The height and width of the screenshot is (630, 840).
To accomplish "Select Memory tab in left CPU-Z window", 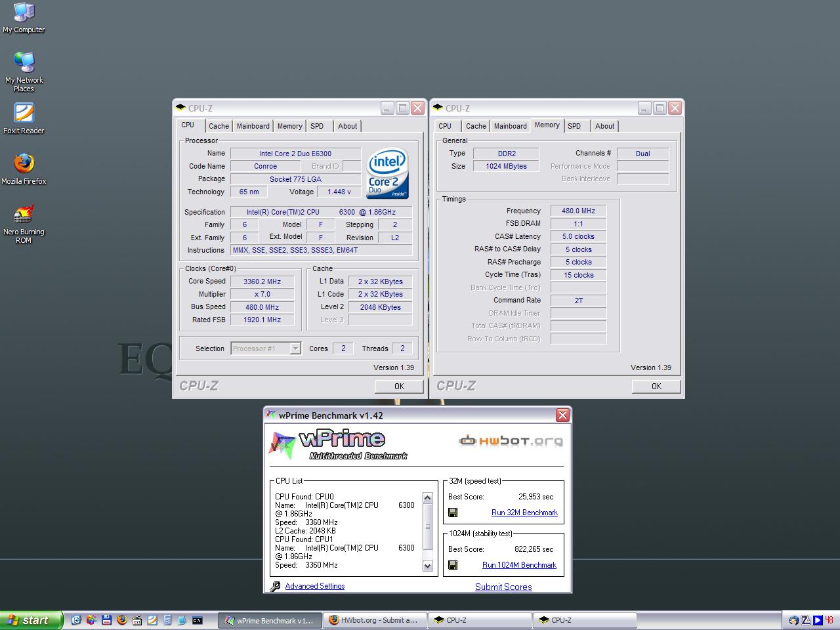I will (289, 126).
